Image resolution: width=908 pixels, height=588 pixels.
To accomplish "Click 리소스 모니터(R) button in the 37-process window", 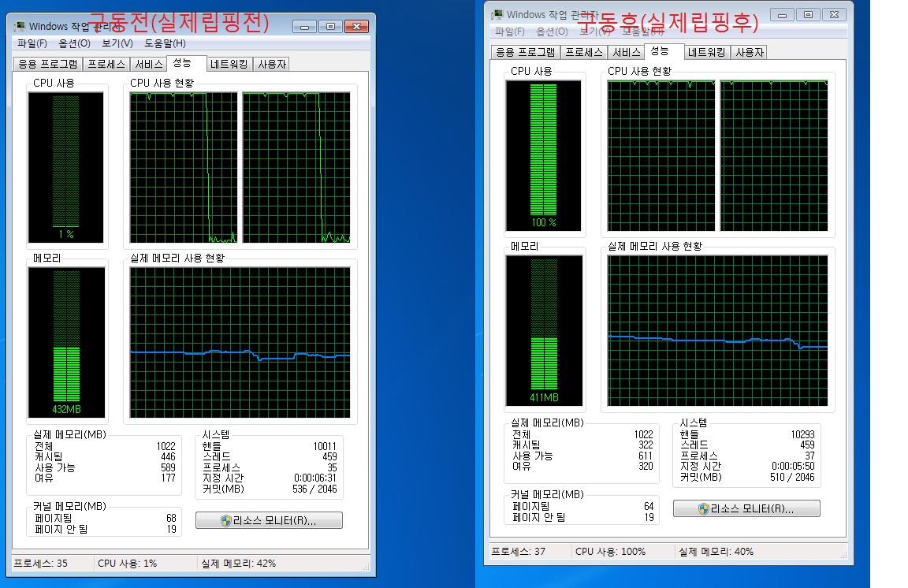I will (746, 508).
